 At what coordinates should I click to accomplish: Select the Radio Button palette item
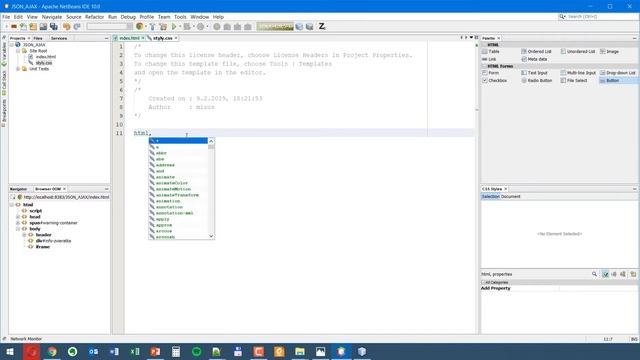point(537,80)
